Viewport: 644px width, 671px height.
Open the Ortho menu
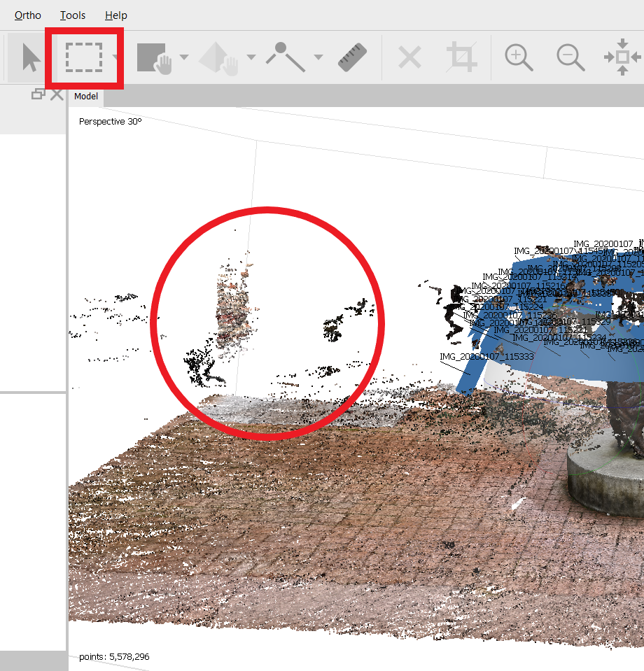[28, 15]
